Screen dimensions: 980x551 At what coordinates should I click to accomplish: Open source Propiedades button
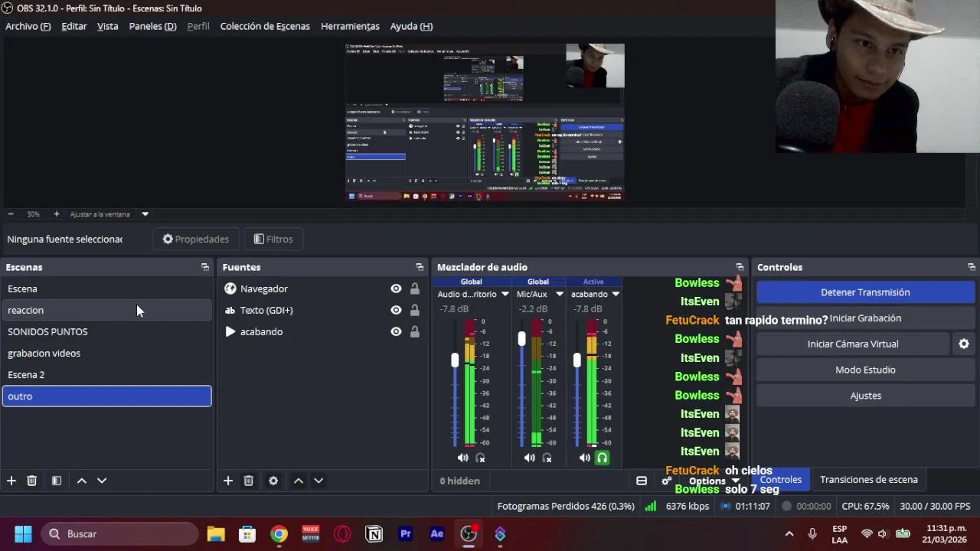coord(196,239)
